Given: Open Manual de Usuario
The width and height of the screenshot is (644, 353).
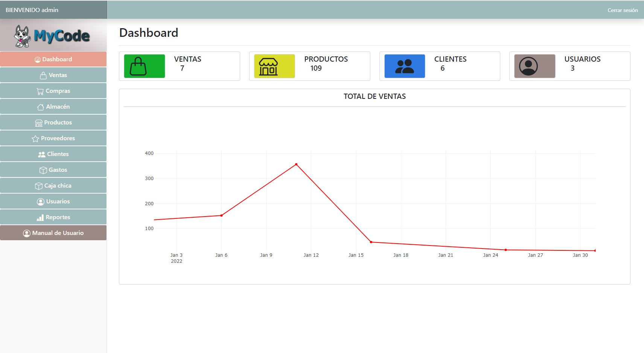Looking at the screenshot, I should tap(53, 233).
